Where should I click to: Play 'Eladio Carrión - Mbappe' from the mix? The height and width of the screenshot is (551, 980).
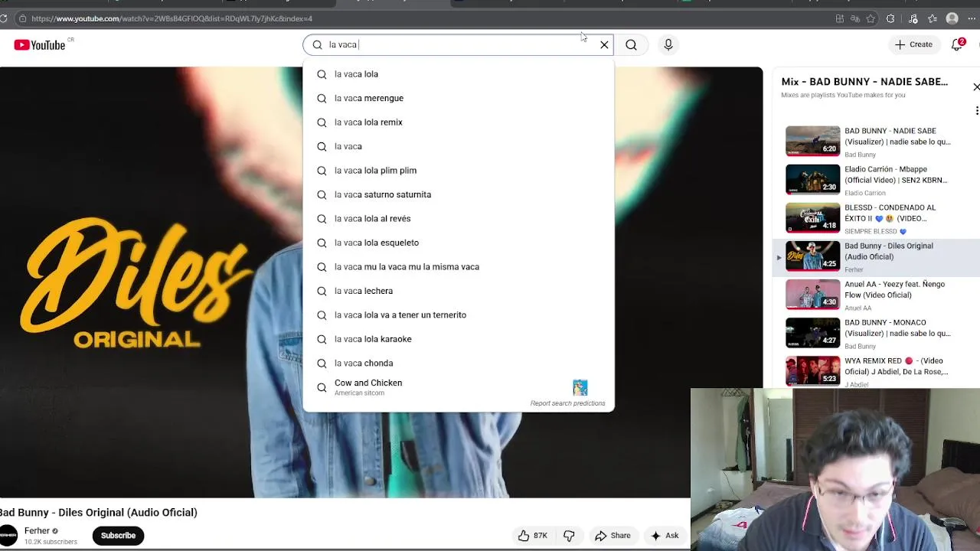(874, 180)
